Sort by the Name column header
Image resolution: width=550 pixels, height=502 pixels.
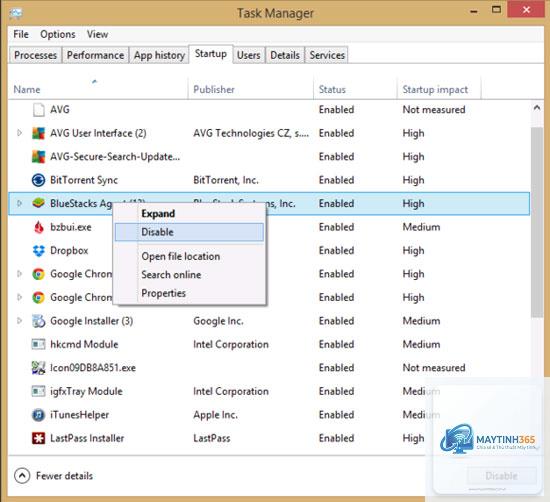98,89
